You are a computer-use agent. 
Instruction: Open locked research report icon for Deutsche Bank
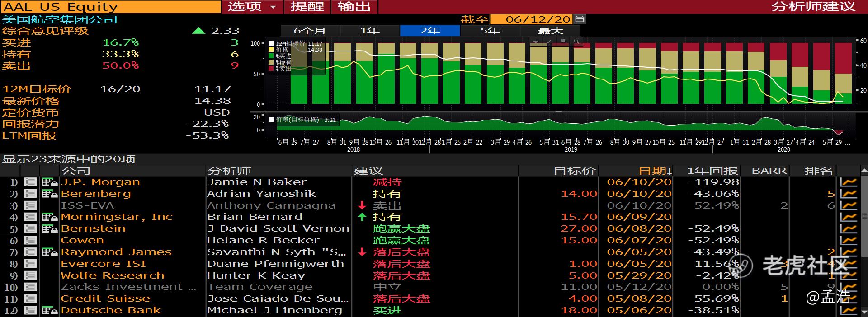pos(49,310)
